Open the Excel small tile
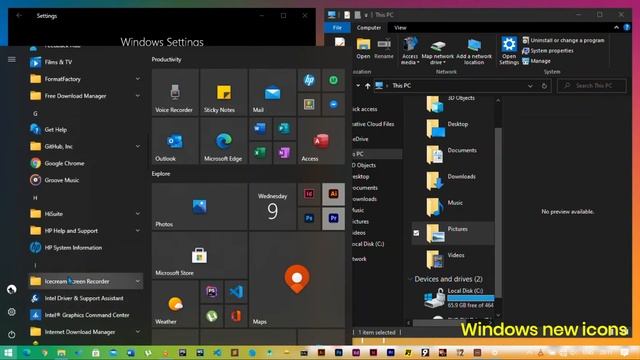 [x=260, y=153]
